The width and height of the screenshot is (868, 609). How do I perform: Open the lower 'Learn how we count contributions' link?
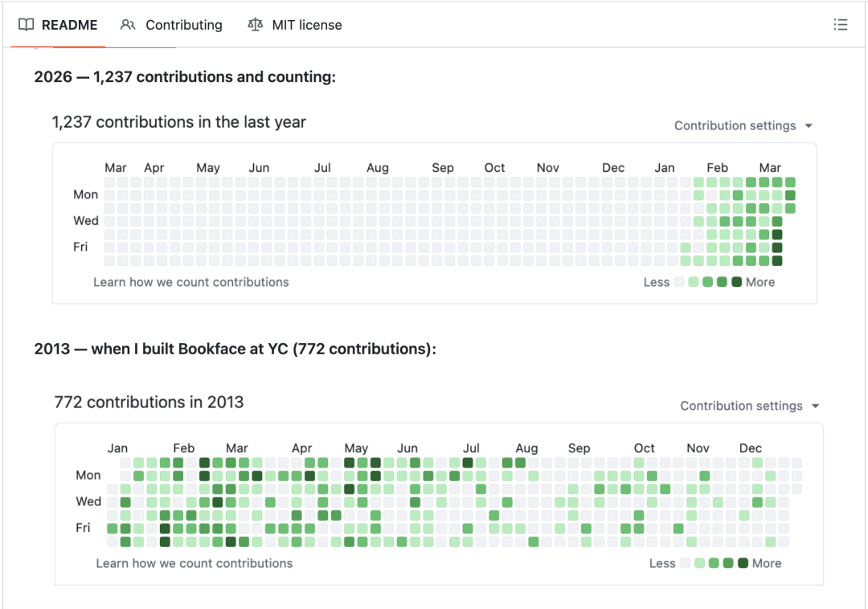point(194,563)
